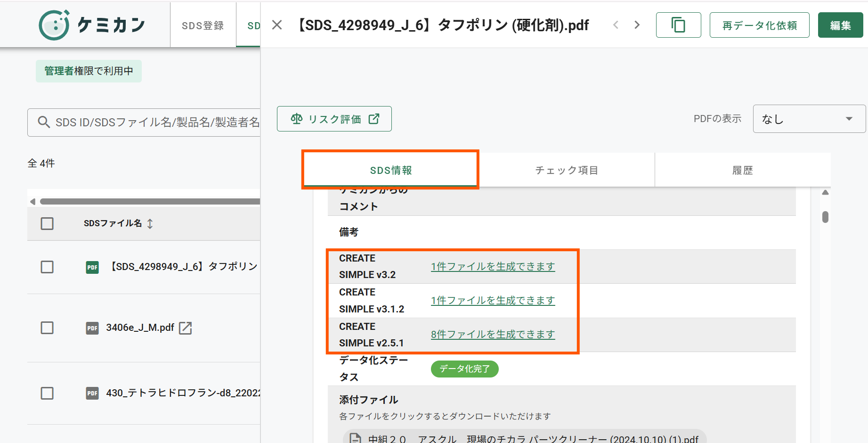Screen dimensions: 868x443
Task: Click the copy/duplicate icon button
Action: (x=678, y=25)
